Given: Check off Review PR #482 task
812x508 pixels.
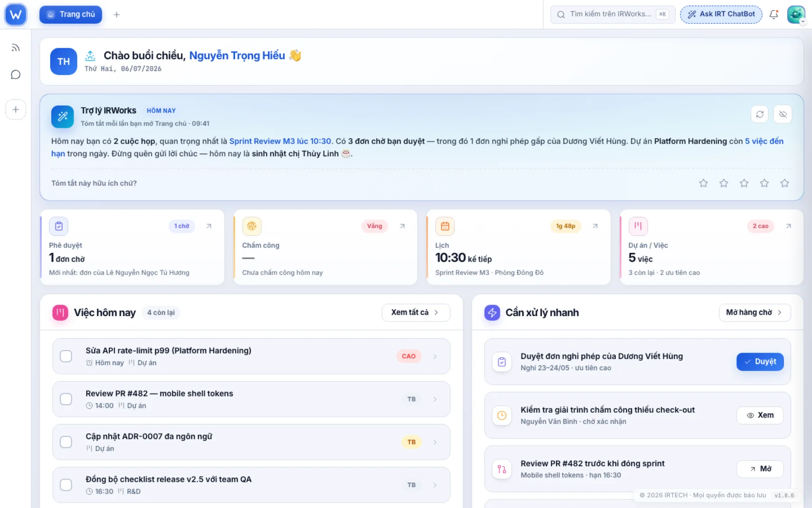Looking at the screenshot, I should pos(66,399).
